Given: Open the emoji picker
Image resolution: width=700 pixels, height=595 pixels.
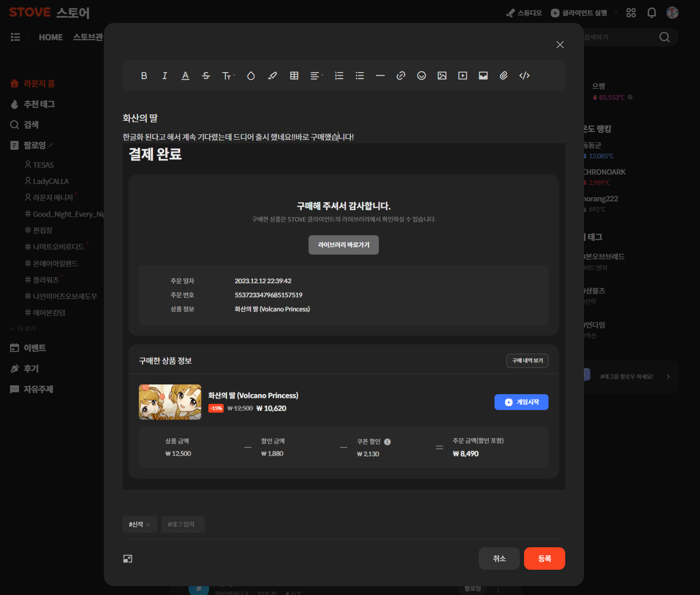Looking at the screenshot, I should [422, 76].
